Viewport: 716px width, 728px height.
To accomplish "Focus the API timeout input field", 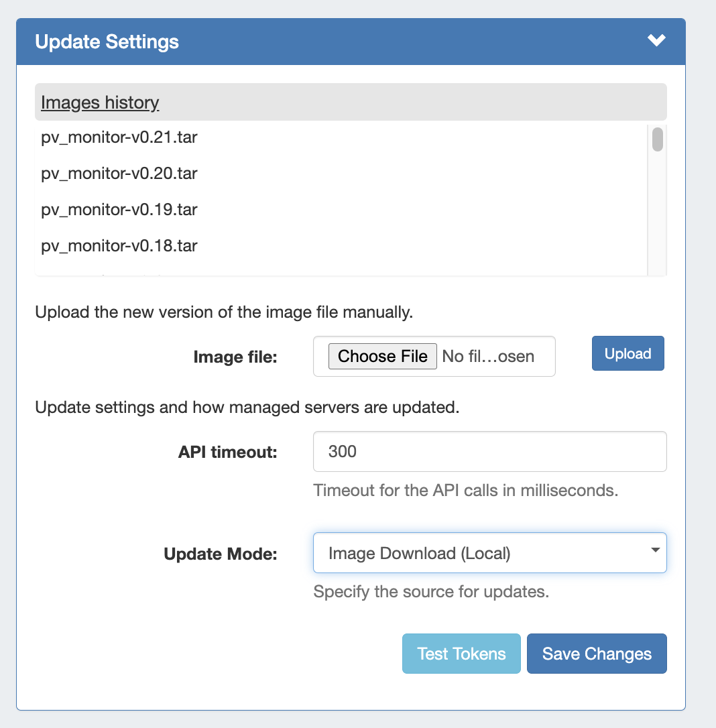I will coord(489,452).
